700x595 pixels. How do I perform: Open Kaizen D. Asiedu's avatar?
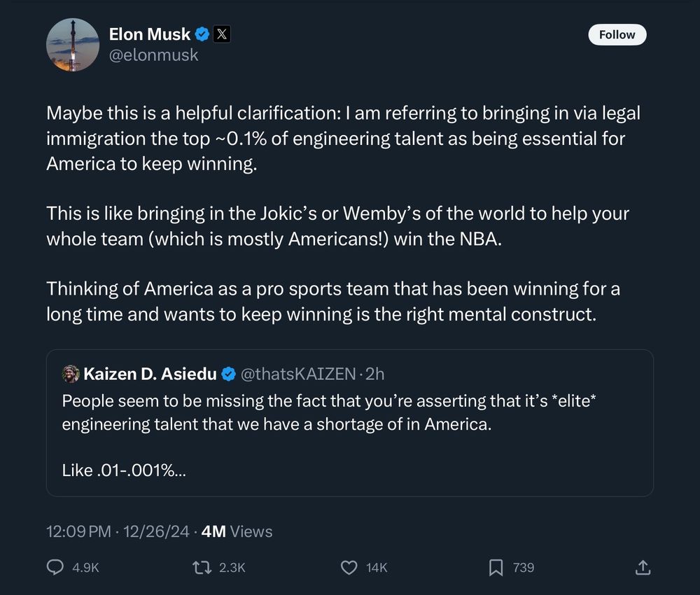71,374
